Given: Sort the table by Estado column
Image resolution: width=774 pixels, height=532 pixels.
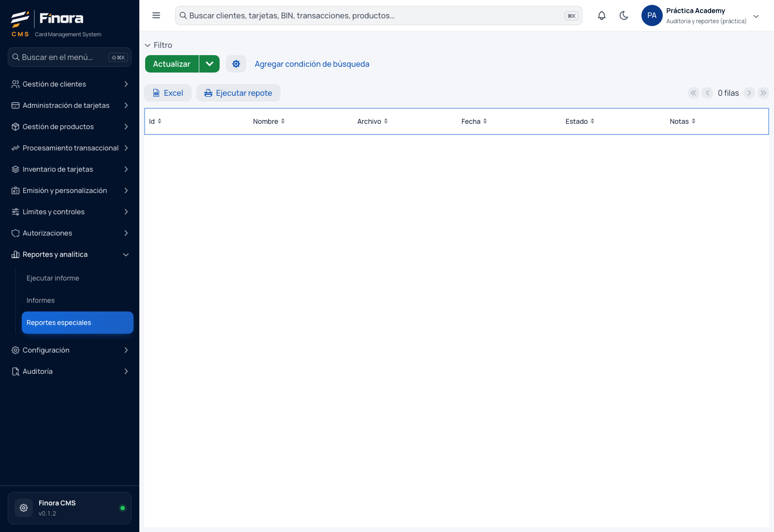Looking at the screenshot, I should coord(580,121).
